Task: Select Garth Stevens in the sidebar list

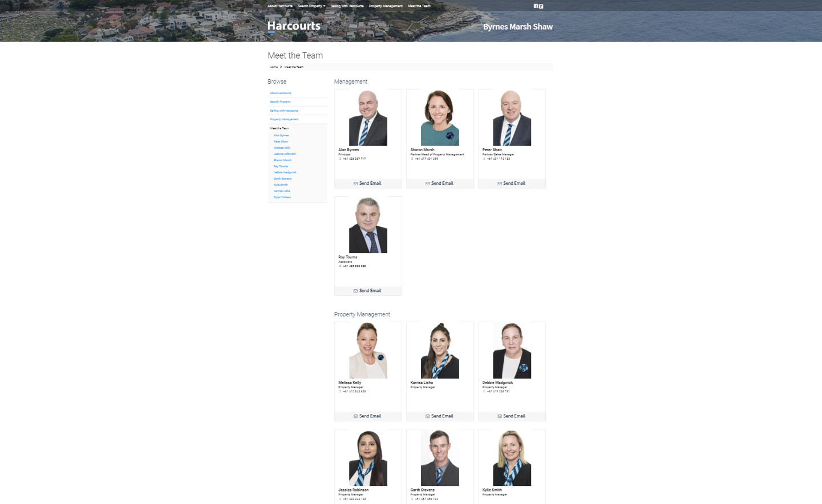Action: 282,178
